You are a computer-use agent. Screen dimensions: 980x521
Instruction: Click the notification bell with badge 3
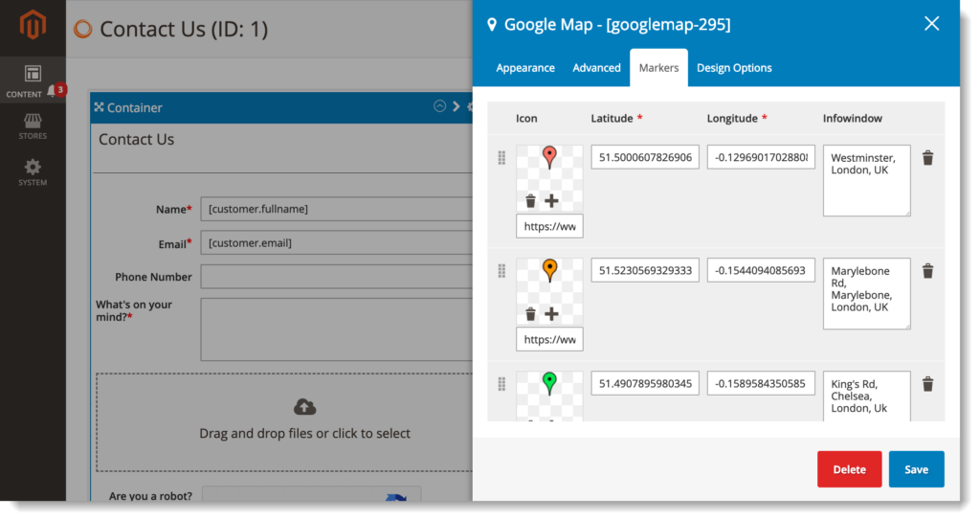[56, 91]
